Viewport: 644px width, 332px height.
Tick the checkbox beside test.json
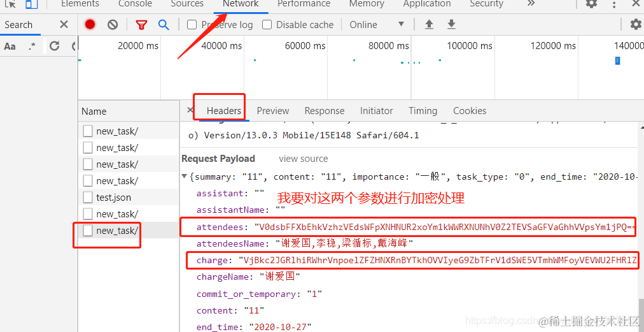click(87, 197)
